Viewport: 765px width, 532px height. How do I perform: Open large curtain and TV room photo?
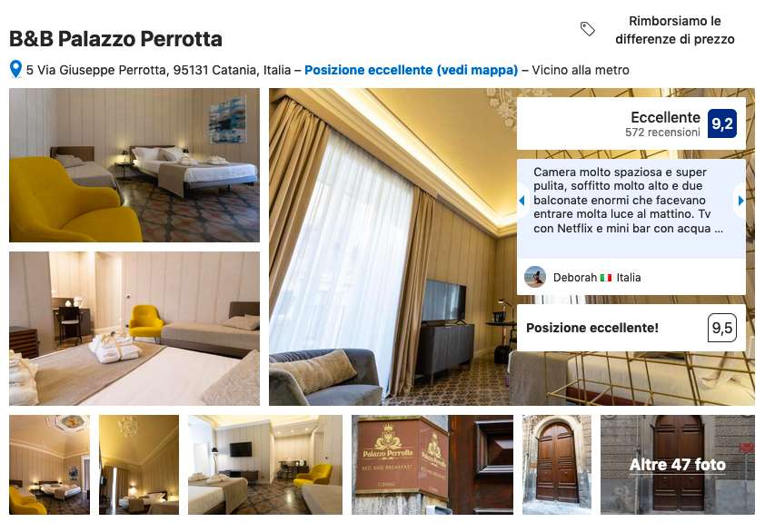pos(392,247)
